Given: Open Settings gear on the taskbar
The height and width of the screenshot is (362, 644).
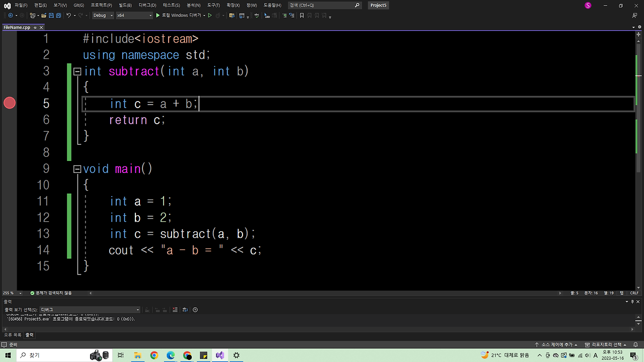Looking at the screenshot, I should pos(236,355).
